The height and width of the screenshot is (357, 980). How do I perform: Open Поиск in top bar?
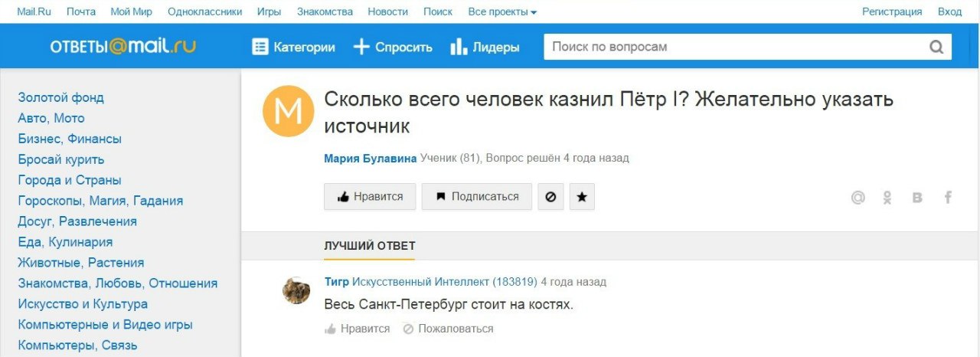(438, 11)
